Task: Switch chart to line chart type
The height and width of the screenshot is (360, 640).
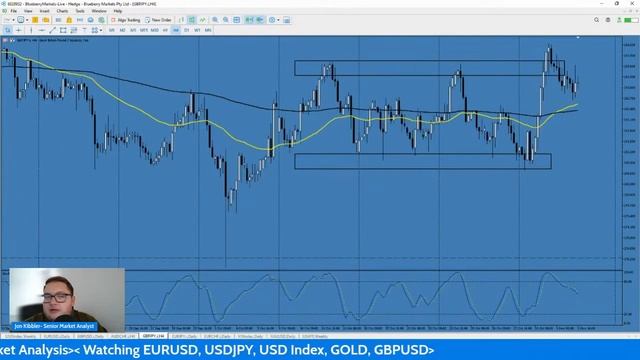Action: point(202,20)
